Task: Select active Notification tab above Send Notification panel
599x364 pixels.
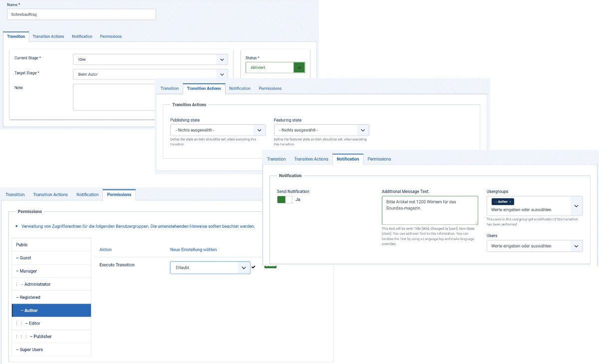Action: point(348,159)
